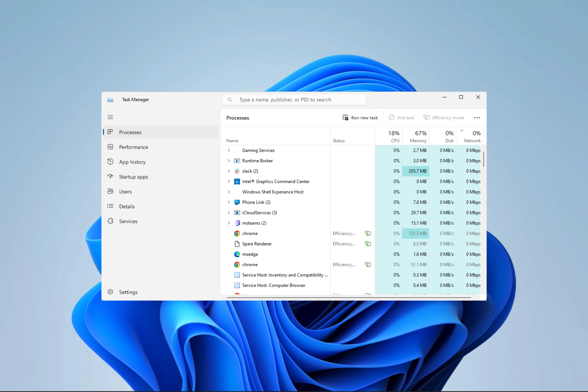Select the chrome row with 51.1 MB memory
The width and height of the screenshot is (588, 392).
tap(352, 265)
